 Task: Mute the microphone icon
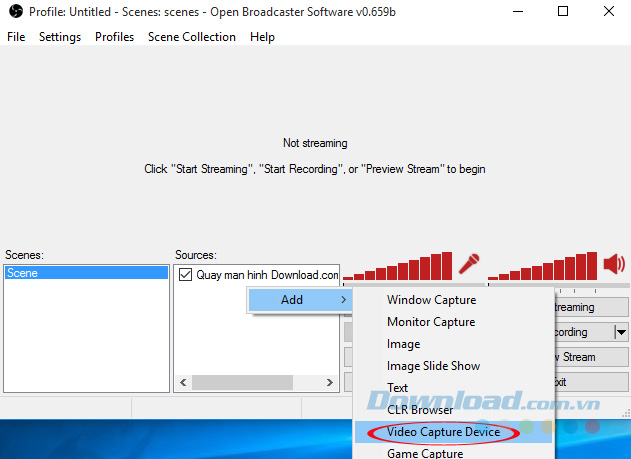click(469, 264)
